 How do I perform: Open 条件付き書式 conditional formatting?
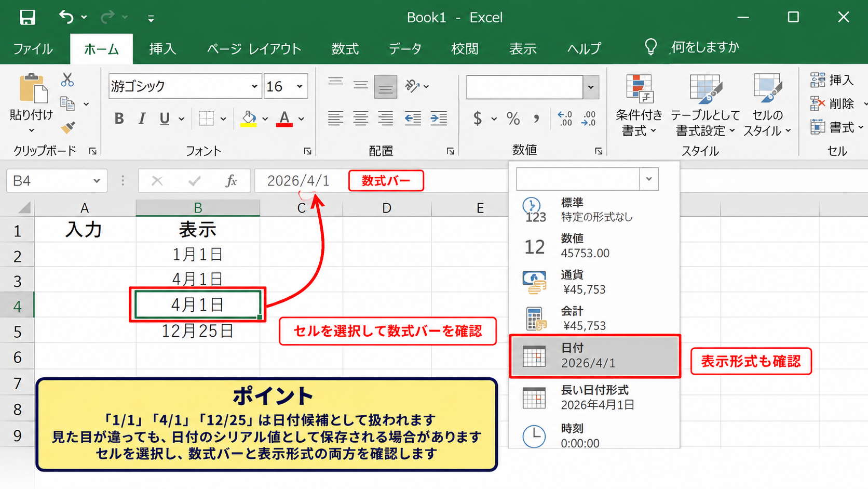[639, 105]
